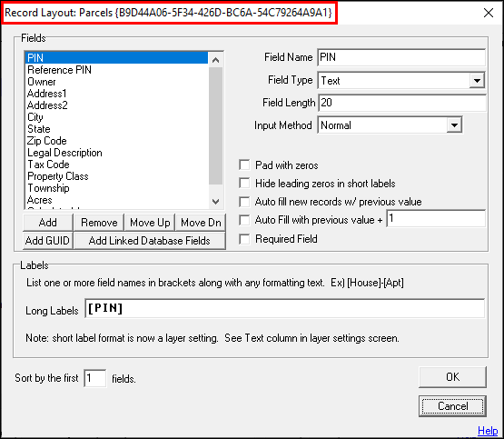
Task: Click the Field Name input box
Action: [x=401, y=57]
